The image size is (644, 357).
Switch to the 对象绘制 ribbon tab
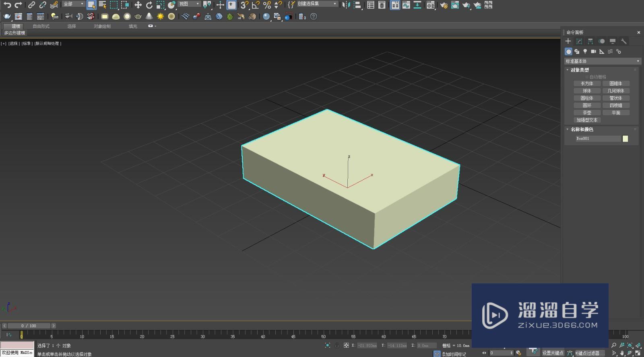click(x=102, y=26)
